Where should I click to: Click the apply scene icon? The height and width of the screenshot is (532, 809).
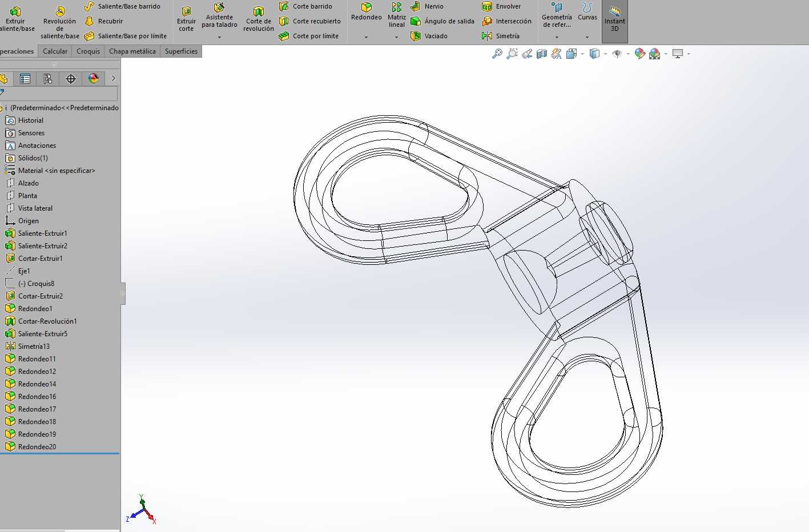click(x=655, y=54)
